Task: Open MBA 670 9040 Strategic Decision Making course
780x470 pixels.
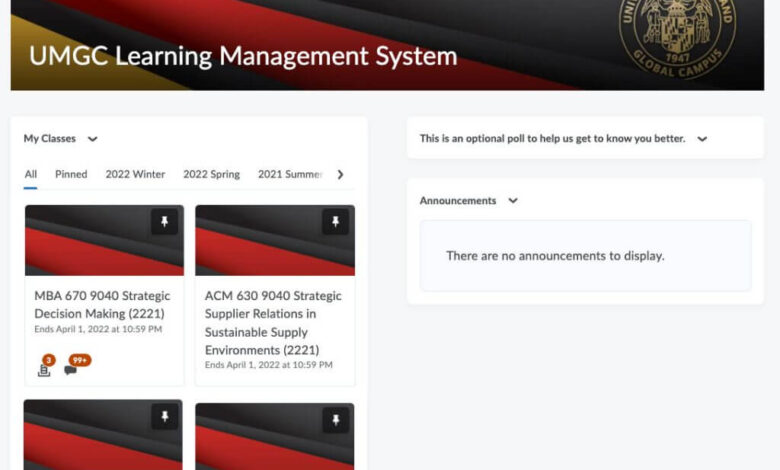Action: tap(102, 304)
